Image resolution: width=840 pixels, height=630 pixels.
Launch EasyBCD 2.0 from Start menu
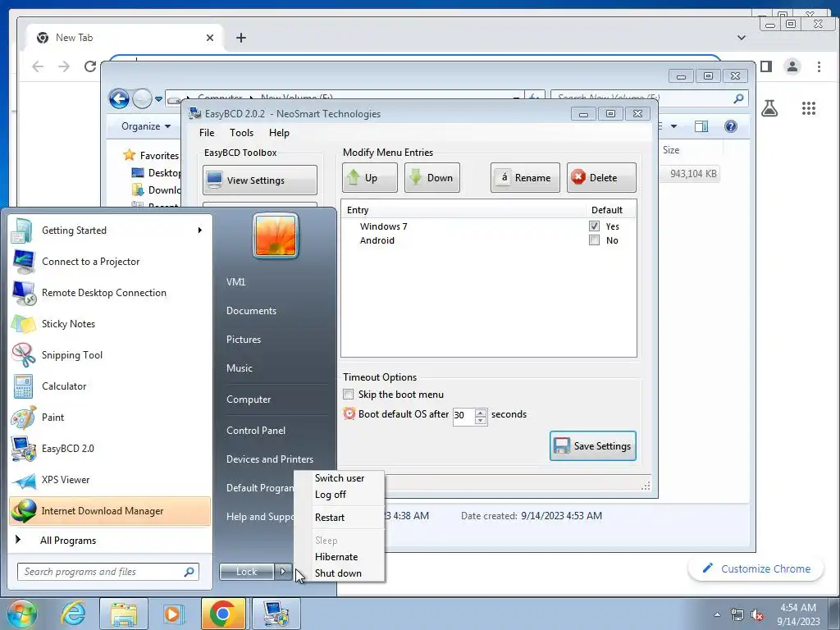(110, 449)
